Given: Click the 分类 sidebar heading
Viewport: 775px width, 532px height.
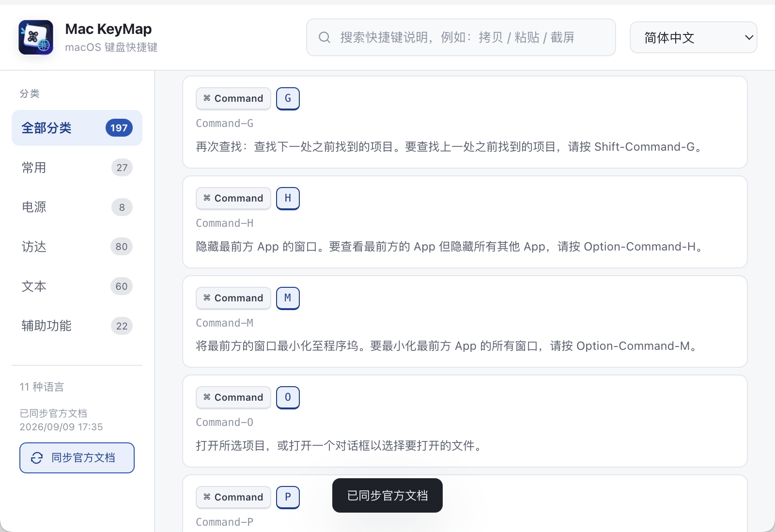Looking at the screenshot, I should [x=30, y=94].
